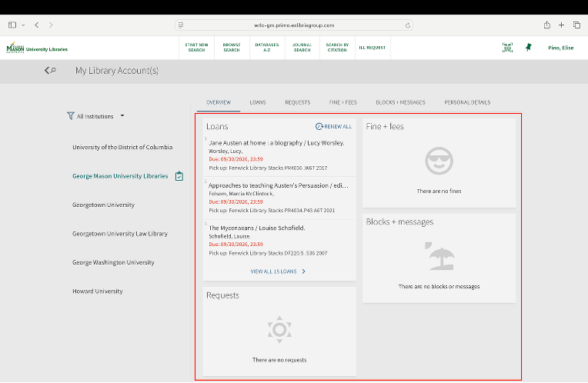Toggle the Safari sidebar icon
The width and height of the screenshot is (588, 383).
pyautogui.click(x=12, y=25)
